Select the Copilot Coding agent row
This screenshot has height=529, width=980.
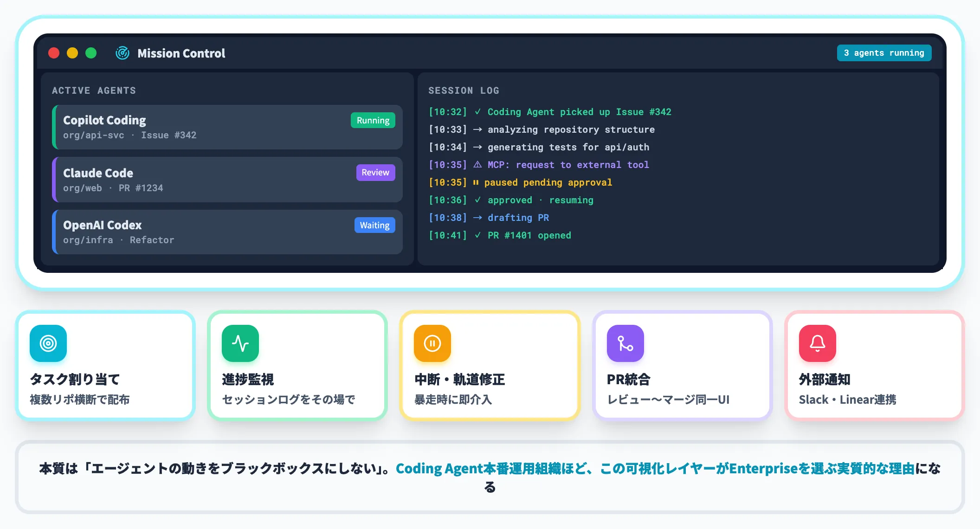click(227, 127)
